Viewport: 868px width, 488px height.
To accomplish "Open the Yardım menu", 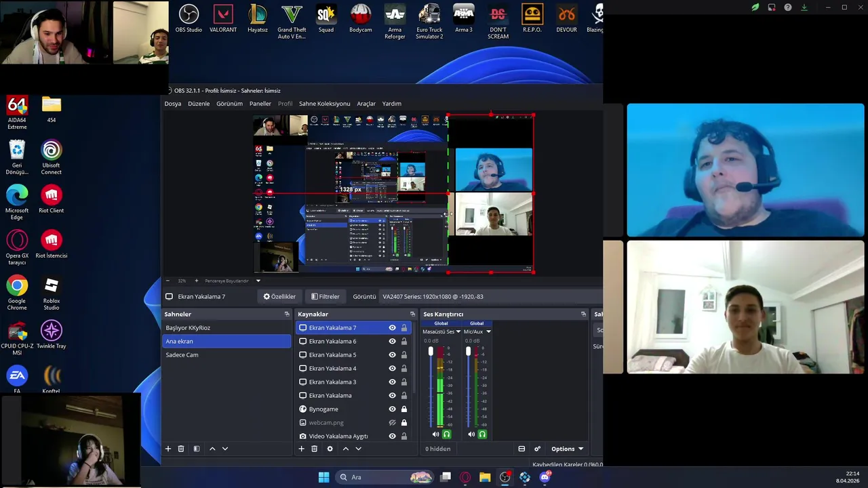I will [392, 104].
